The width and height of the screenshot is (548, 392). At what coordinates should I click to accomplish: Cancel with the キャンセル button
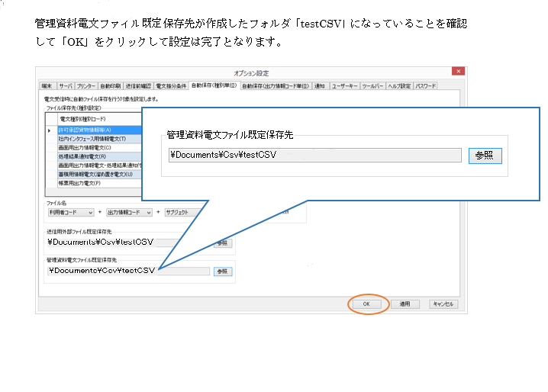(x=443, y=304)
